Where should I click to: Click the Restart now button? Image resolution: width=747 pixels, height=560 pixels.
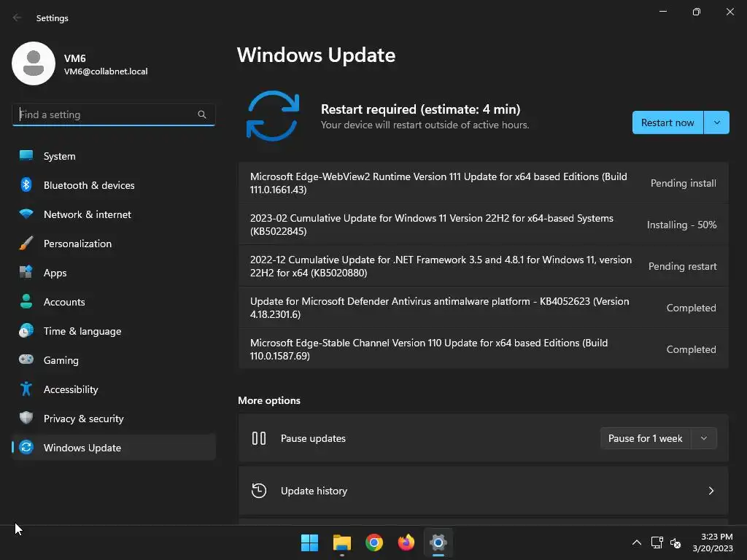(667, 122)
